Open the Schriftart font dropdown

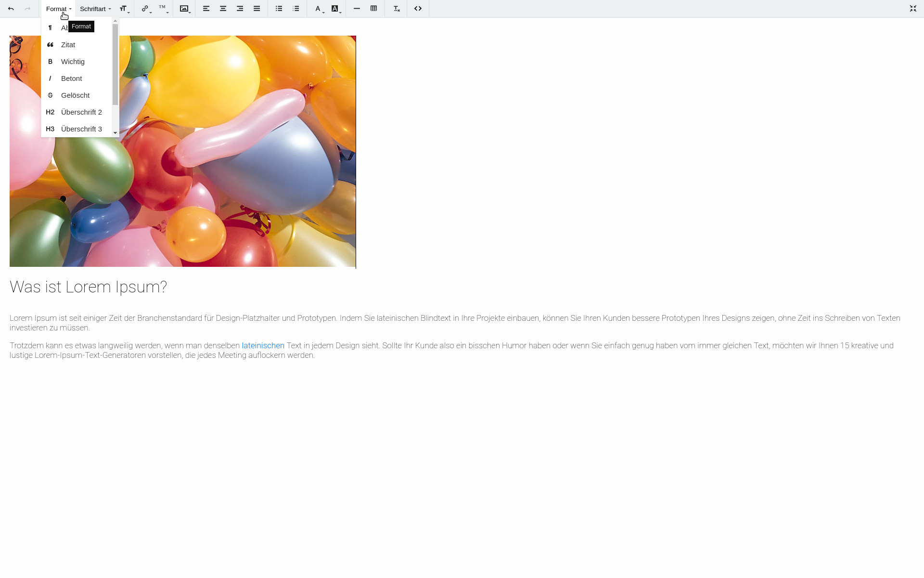95,9
